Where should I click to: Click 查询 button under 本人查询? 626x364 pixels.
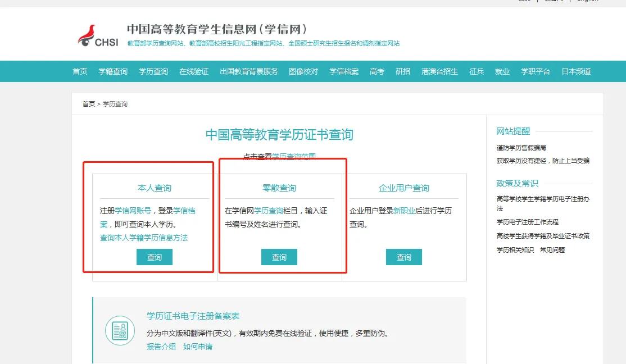coord(155,257)
